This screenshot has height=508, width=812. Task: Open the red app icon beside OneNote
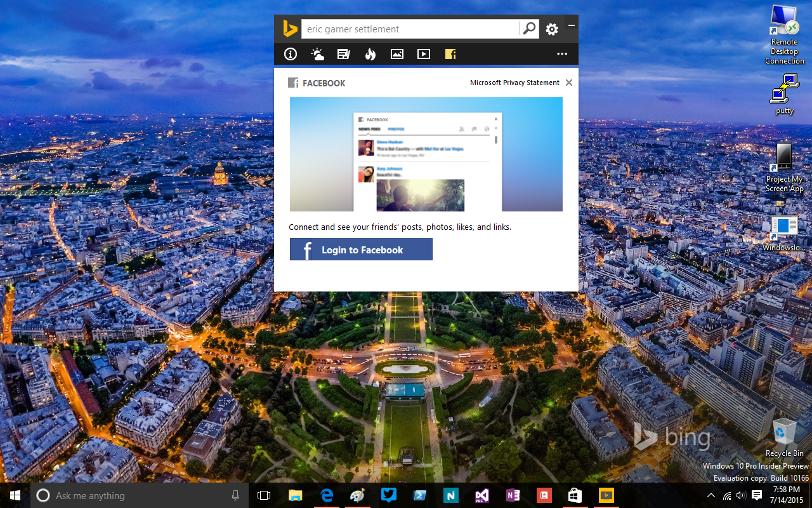click(544, 495)
